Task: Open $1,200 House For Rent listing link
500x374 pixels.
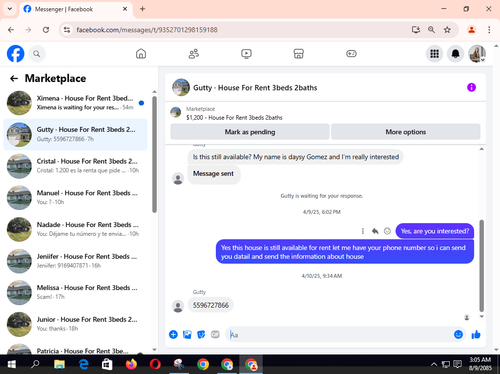Action: (x=234, y=117)
